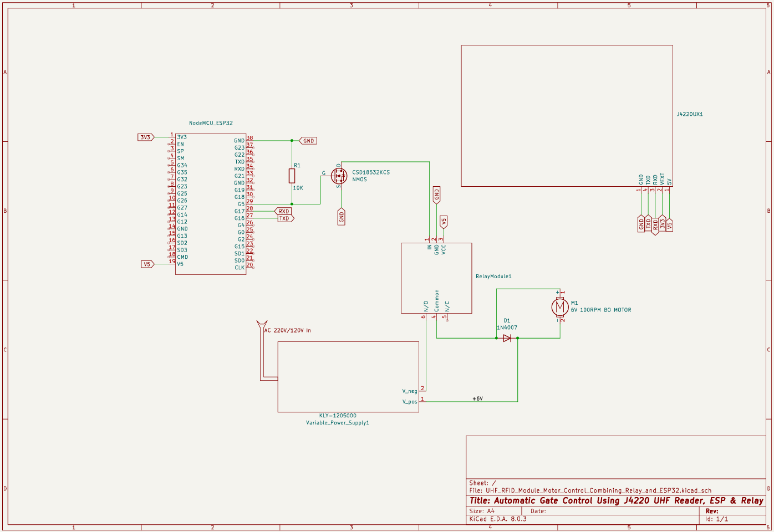The width and height of the screenshot is (774, 532).
Task: Click the Id: 1/1 field
Action: click(x=716, y=519)
